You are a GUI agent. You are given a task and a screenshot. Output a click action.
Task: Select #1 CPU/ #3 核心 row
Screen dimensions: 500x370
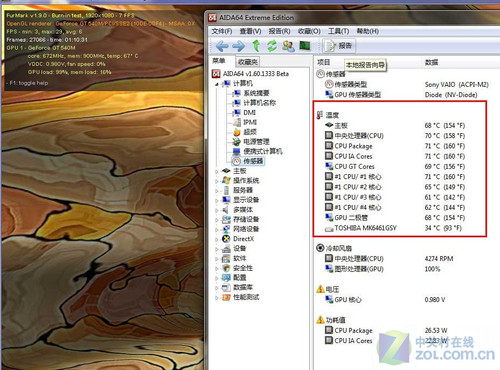(395, 197)
